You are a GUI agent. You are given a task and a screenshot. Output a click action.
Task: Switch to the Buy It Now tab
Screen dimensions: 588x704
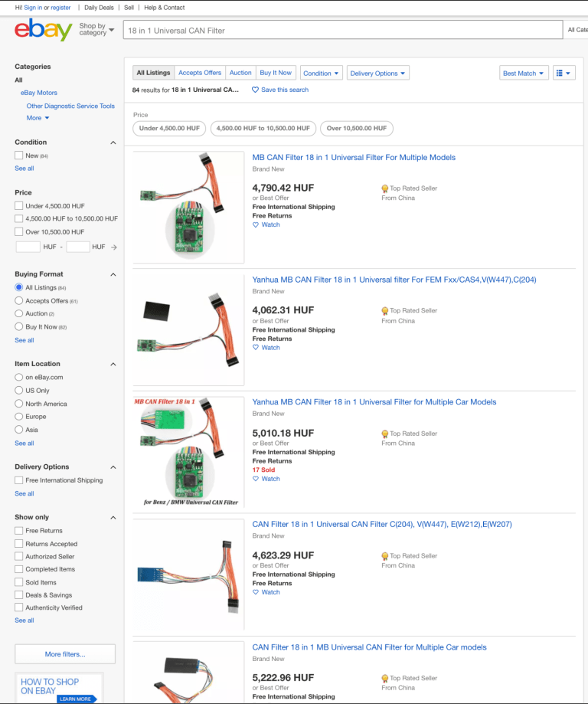[x=276, y=73]
